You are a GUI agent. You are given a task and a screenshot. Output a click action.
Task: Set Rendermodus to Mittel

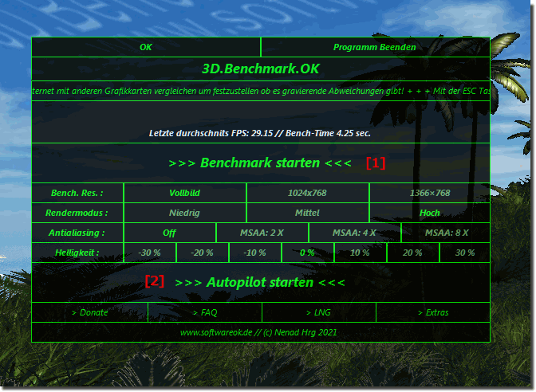coord(307,213)
